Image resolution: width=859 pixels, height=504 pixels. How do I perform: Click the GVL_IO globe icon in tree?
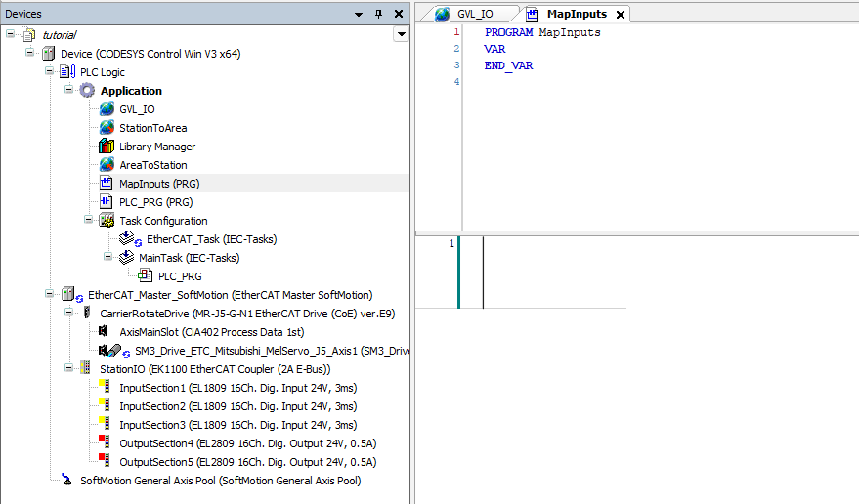107,109
